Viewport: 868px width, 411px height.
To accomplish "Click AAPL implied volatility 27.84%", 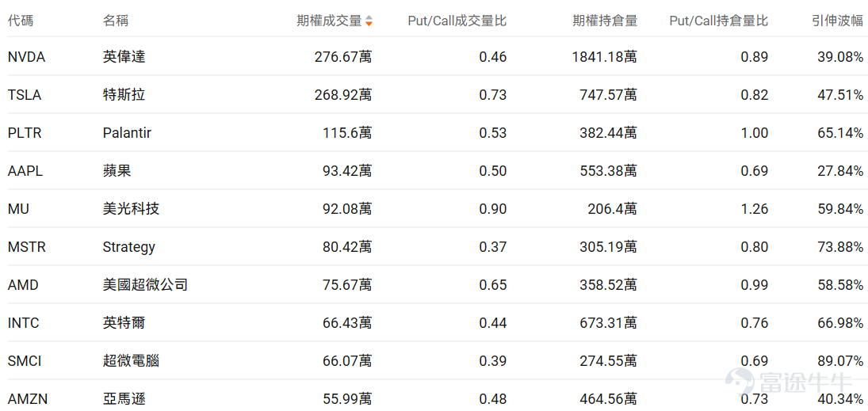I will pyautogui.click(x=840, y=171).
